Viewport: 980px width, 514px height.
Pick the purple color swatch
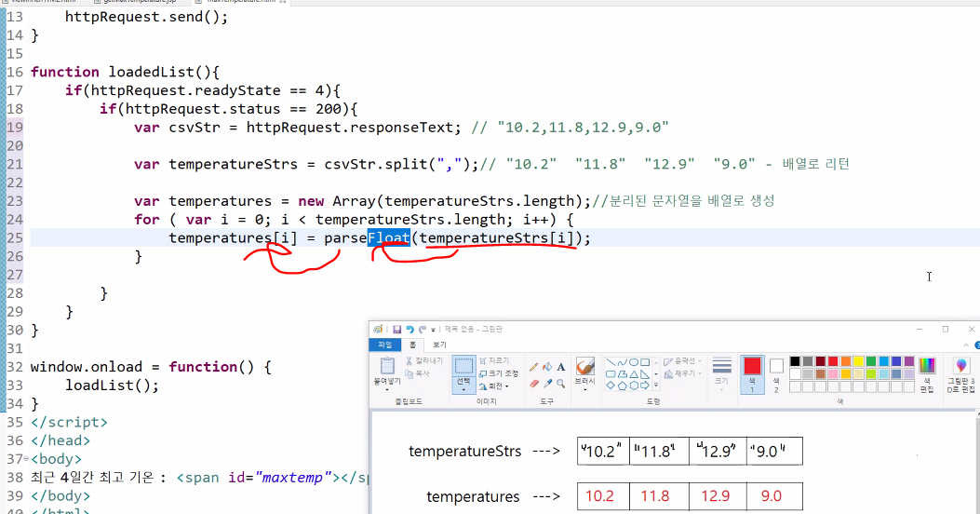click(909, 361)
